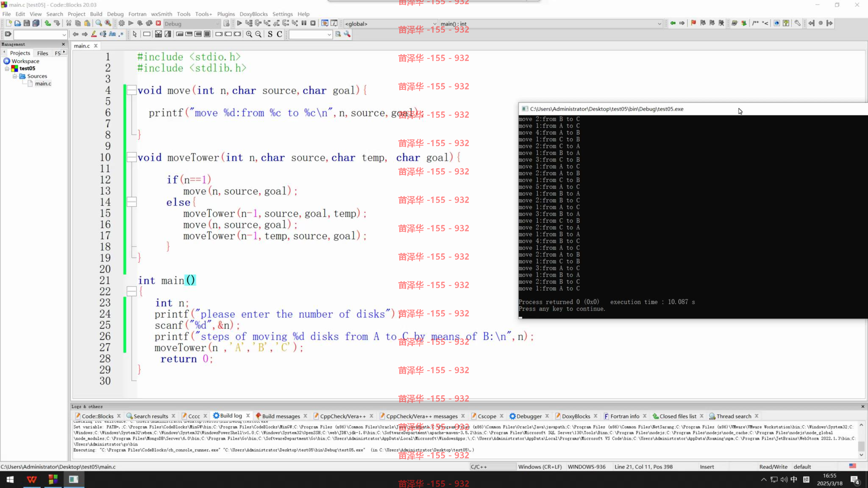
Task: Close the main.c editor tab
Action: click(x=96, y=46)
